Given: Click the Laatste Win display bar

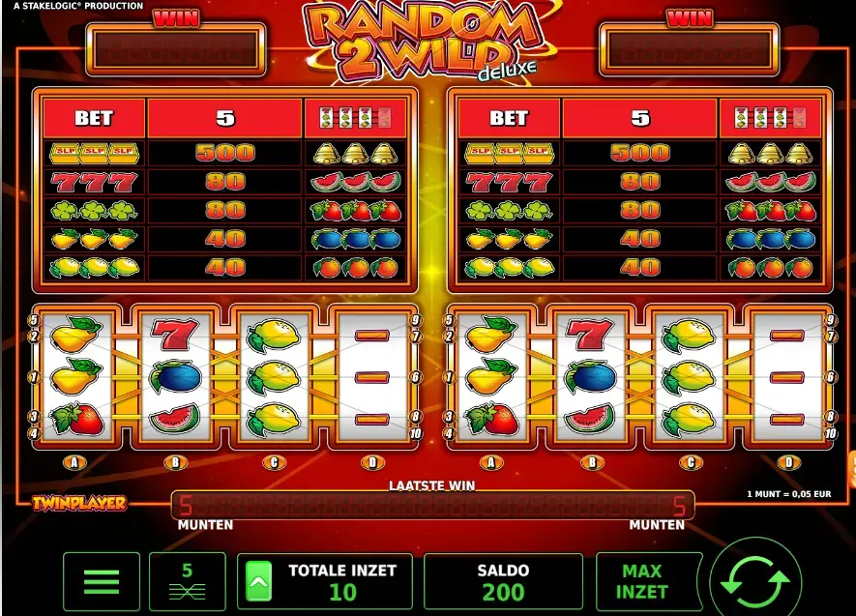Looking at the screenshot, I should click(x=432, y=505).
